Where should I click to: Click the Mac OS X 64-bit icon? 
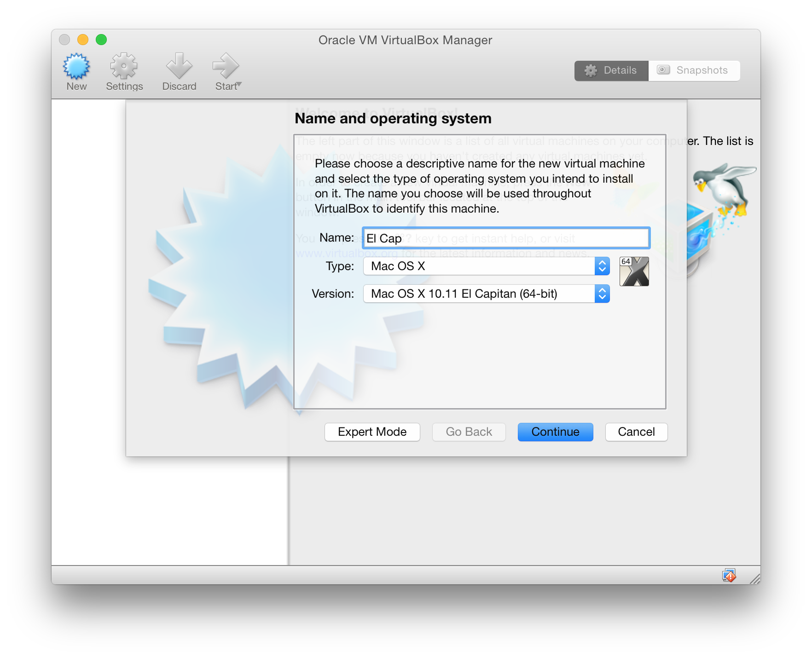point(634,271)
